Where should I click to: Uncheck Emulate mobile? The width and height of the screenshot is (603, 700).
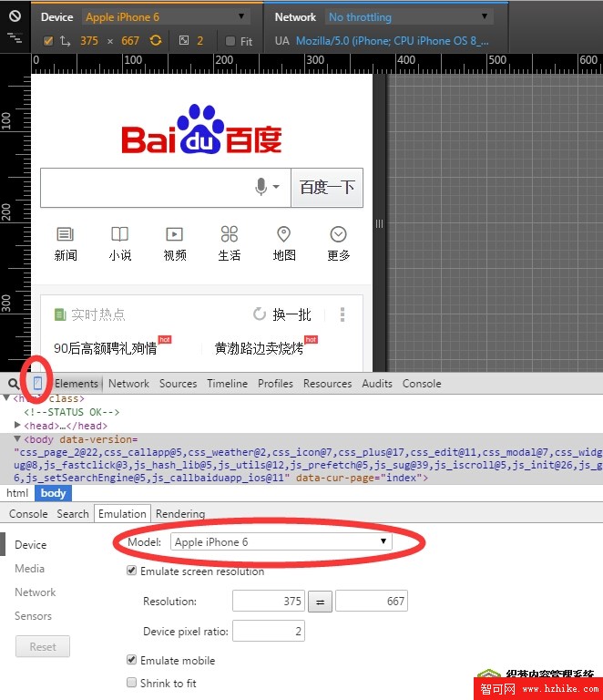[x=131, y=659]
